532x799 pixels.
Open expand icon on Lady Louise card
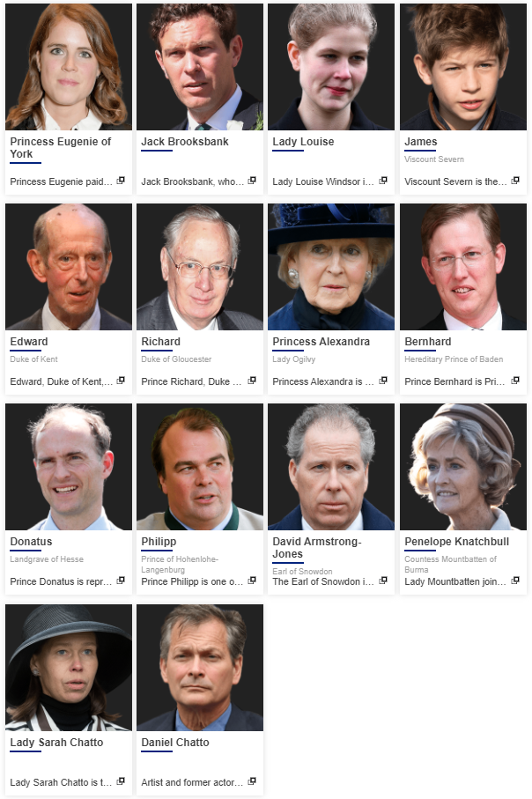pos(383,181)
